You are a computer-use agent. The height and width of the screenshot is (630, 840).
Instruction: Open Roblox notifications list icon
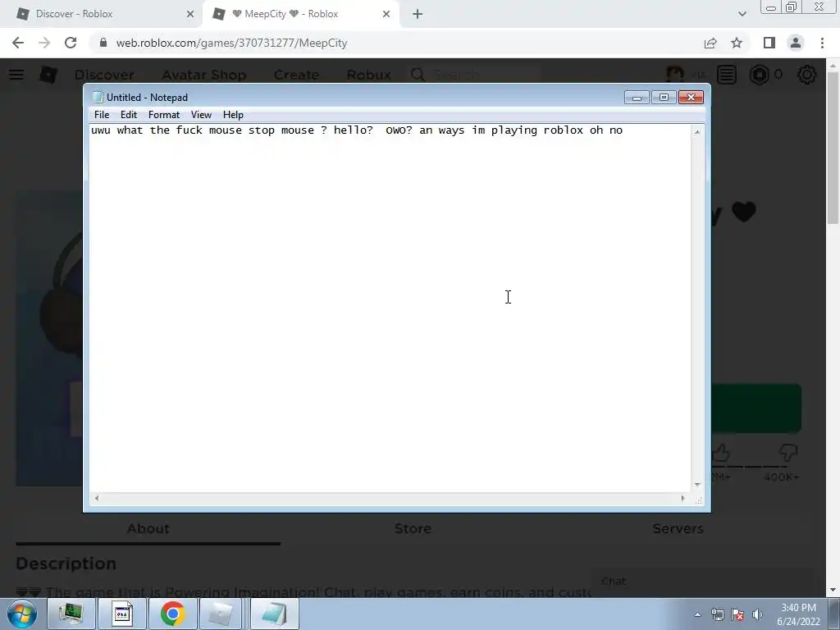pyautogui.click(x=727, y=75)
